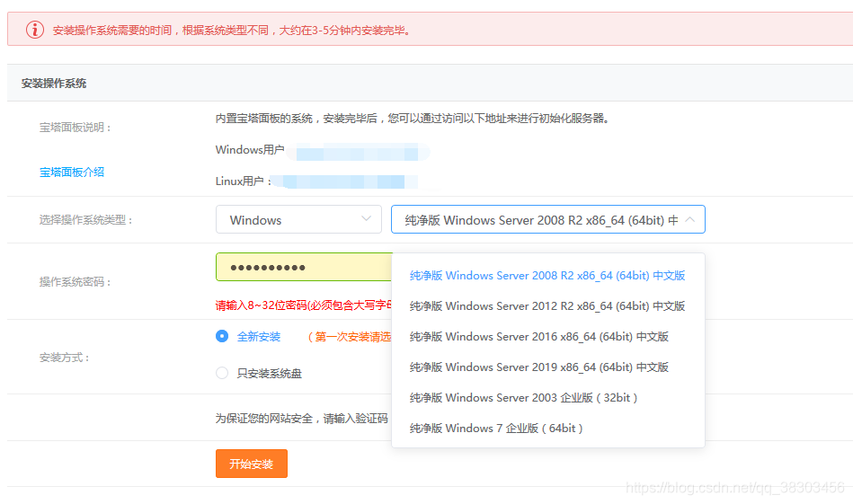Click the 安装方式 label
The image size is (853, 504).
(x=64, y=358)
